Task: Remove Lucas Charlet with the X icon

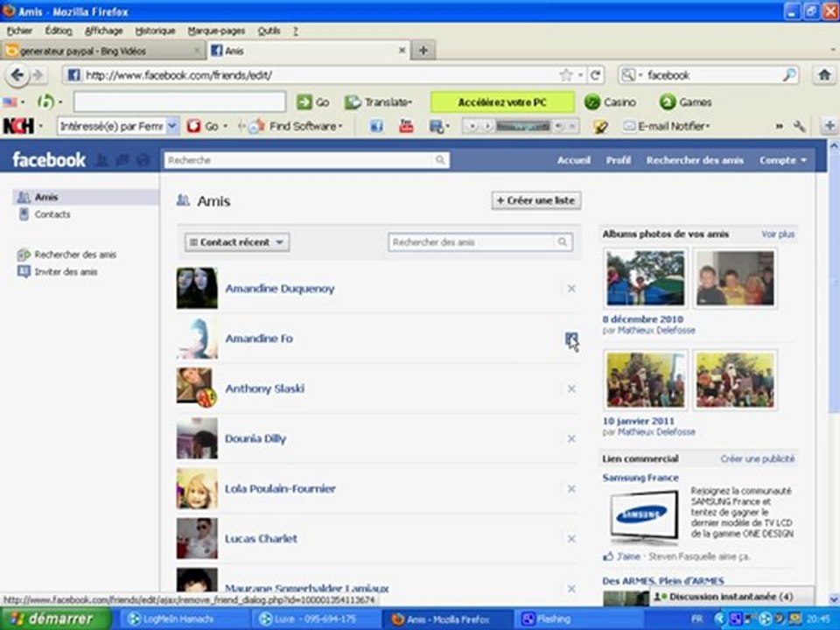Action: point(571,538)
